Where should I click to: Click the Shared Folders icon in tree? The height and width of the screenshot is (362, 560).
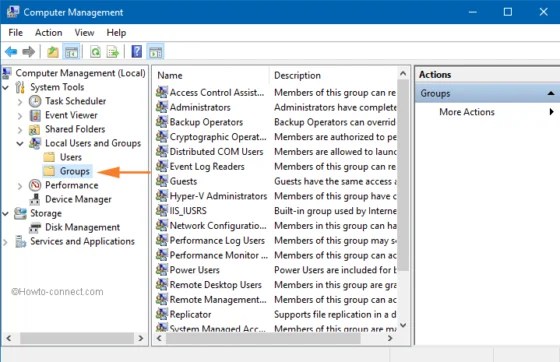click(35, 129)
